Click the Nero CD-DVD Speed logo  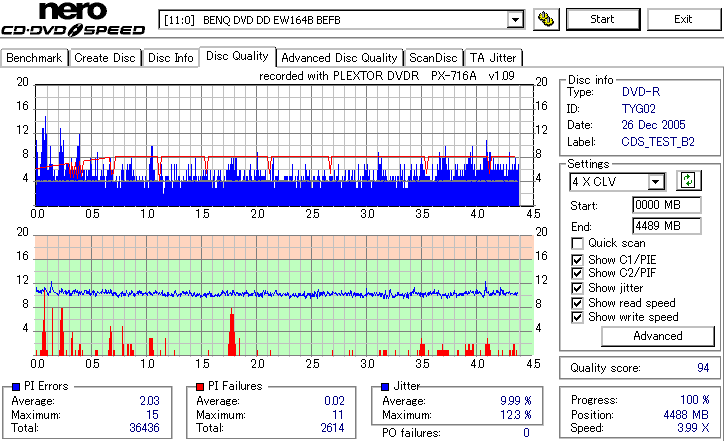[73, 19]
